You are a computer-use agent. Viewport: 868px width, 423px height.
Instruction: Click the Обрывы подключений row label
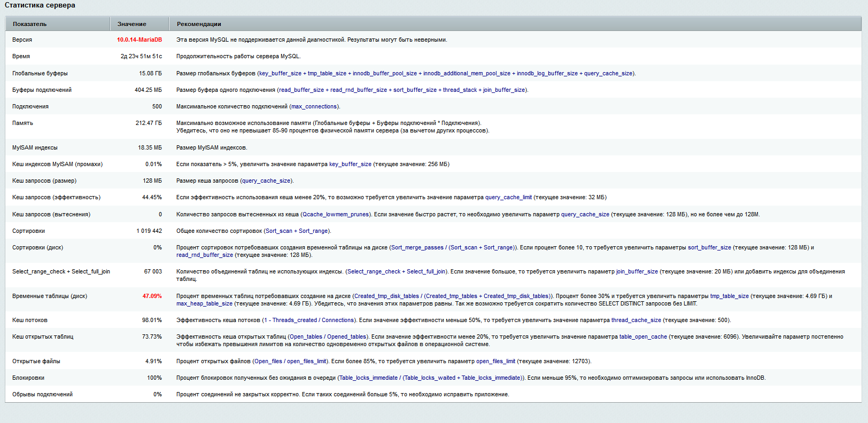pyautogui.click(x=42, y=394)
